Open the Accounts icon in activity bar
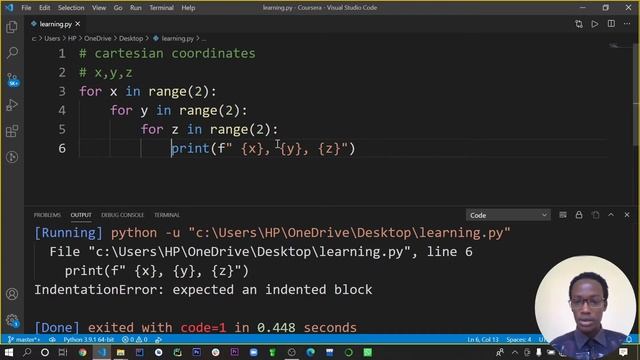The width and height of the screenshot is (640, 360). (x=12, y=294)
